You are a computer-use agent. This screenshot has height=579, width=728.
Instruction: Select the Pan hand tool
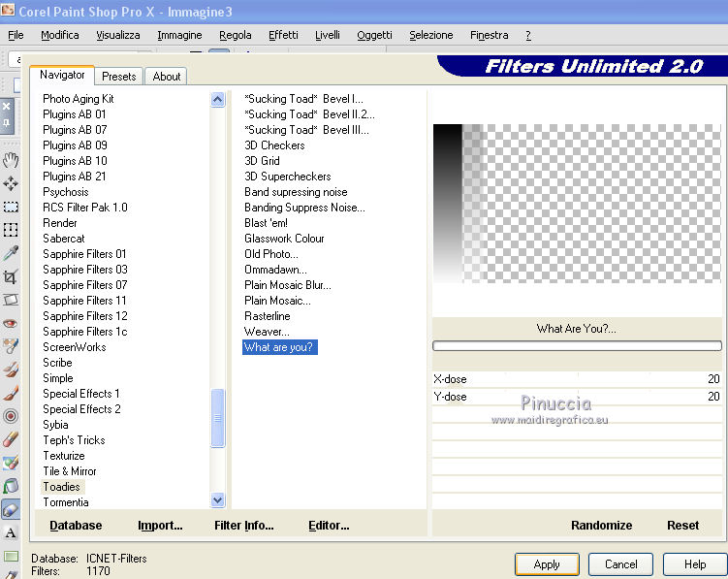[11, 160]
